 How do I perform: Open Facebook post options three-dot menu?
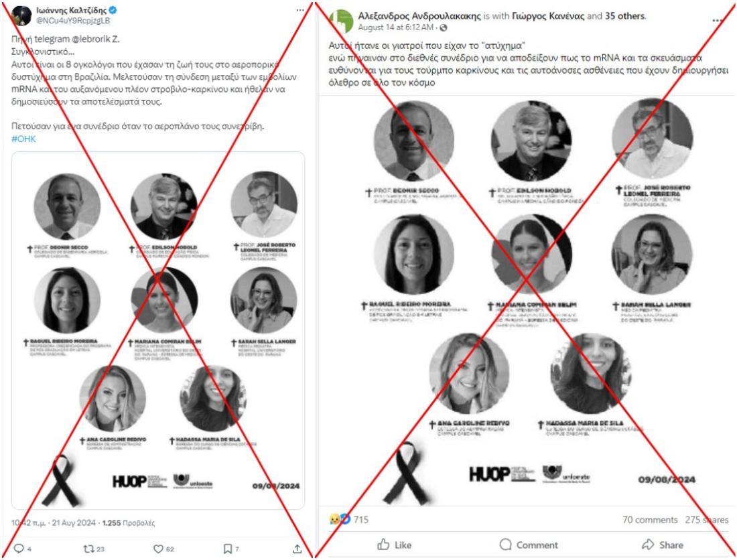pyautogui.click(x=718, y=20)
